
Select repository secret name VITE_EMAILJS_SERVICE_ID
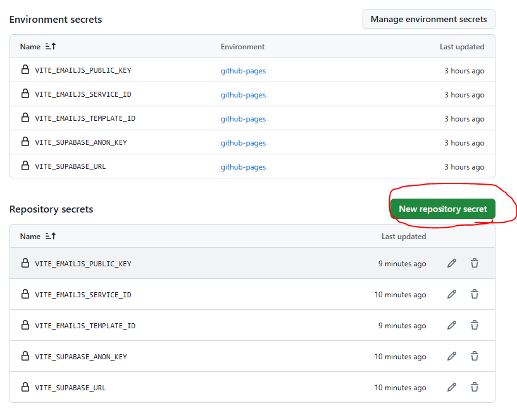click(x=83, y=295)
